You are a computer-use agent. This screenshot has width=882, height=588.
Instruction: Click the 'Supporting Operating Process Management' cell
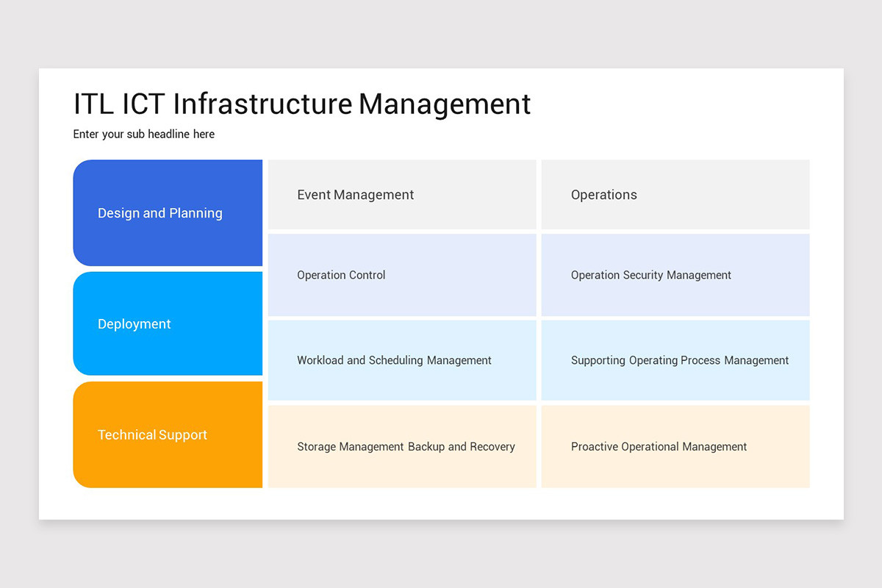point(675,360)
